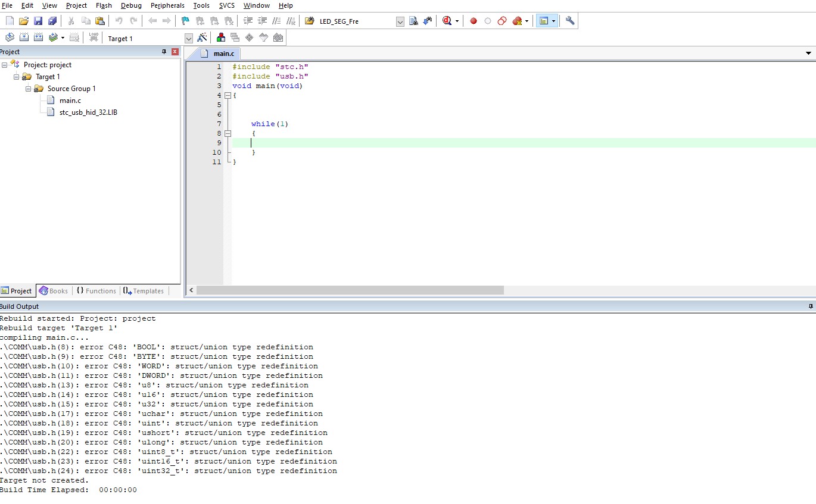Insert a breakpoint with the red dot icon
Screen dimensions: 816x504
(474, 21)
